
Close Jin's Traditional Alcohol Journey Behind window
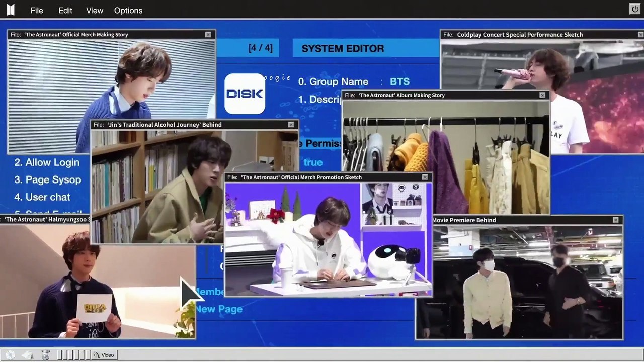coord(291,124)
